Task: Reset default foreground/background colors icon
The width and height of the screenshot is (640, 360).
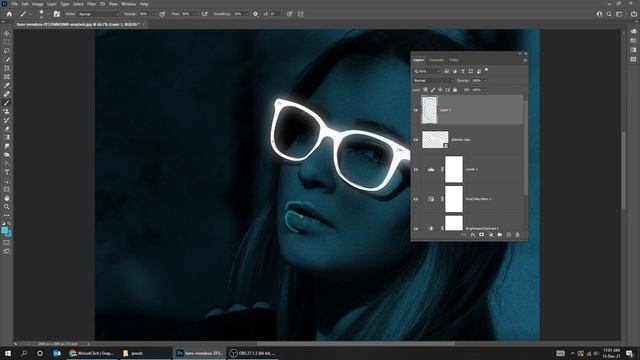Action: 4,223
